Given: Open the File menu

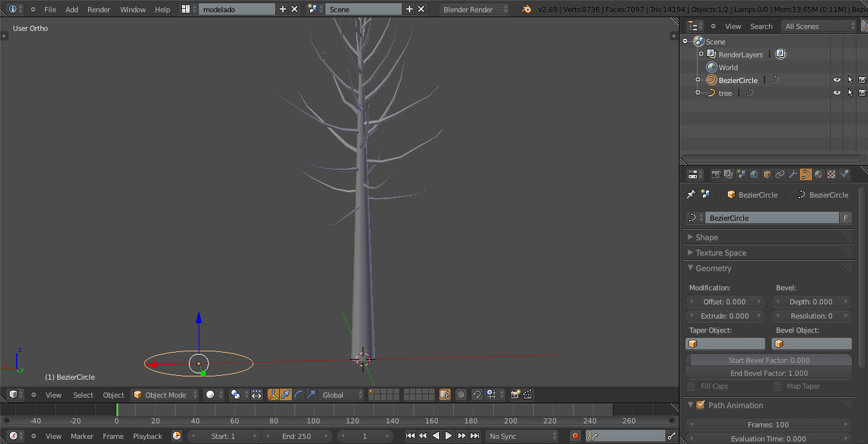Looking at the screenshot, I should coord(50,9).
